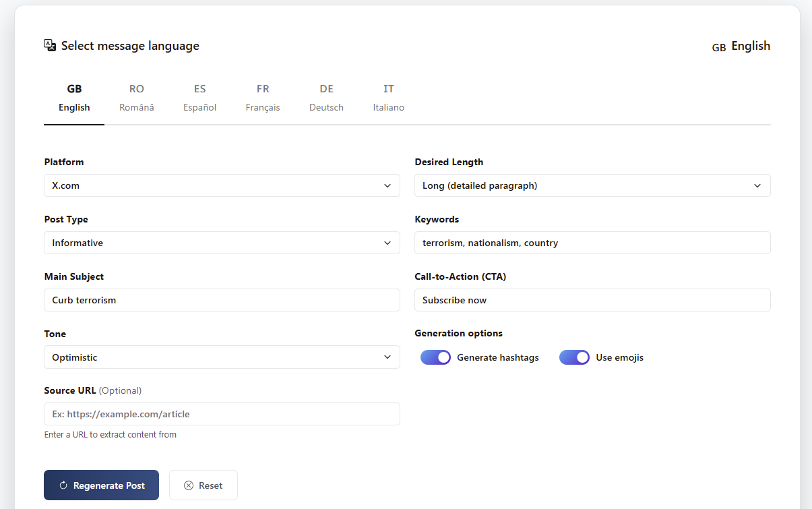This screenshot has width=812, height=509.
Task: Click the refresh icon inside Regenerate Post button
Action: tap(63, 485)
